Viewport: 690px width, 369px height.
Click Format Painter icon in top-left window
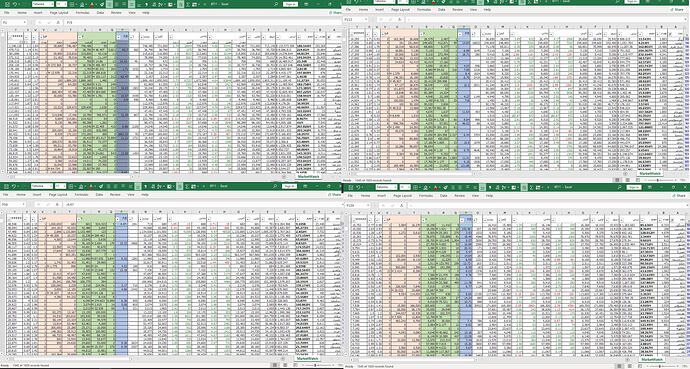[x=102, y=4]
